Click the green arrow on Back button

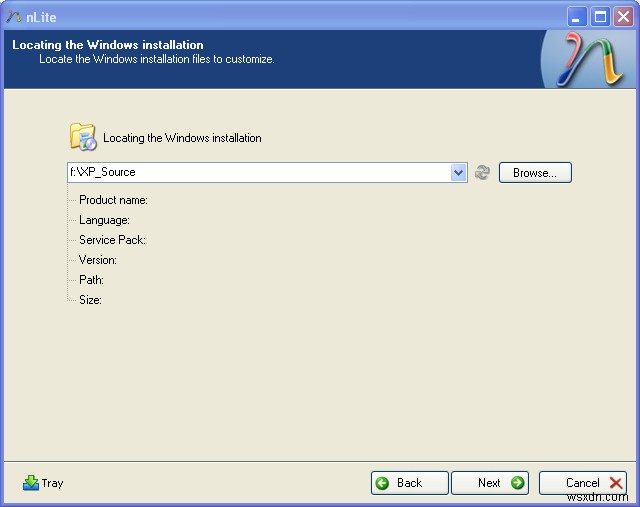click(382, 483)
